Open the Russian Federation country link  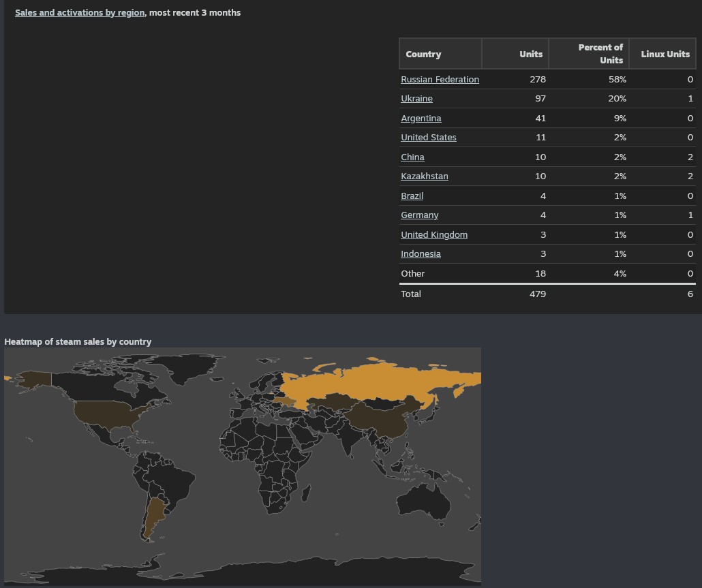pos(440,80)
